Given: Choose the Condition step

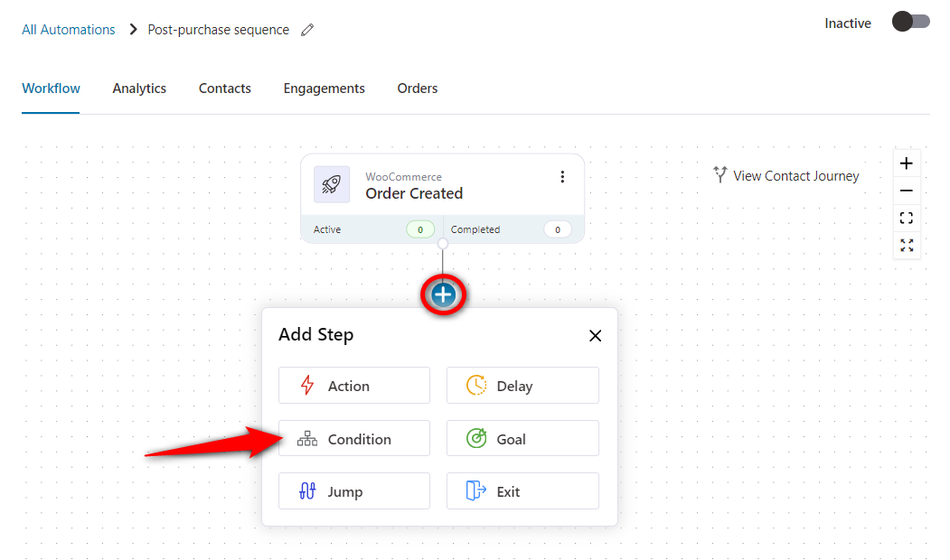Looking at the screenshot, I should pyautogui.click(x=353, y=439).
